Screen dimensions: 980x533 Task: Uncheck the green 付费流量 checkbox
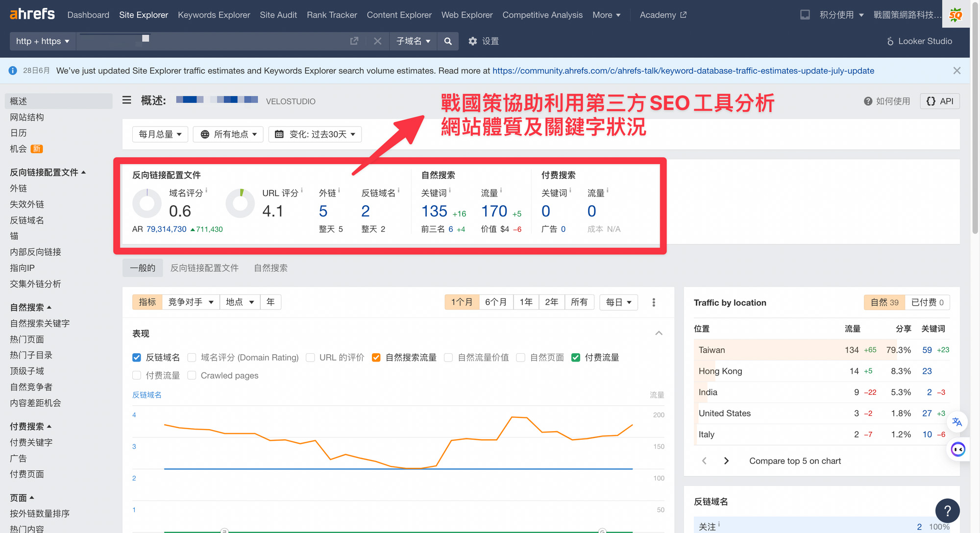[x=576, y=358]
